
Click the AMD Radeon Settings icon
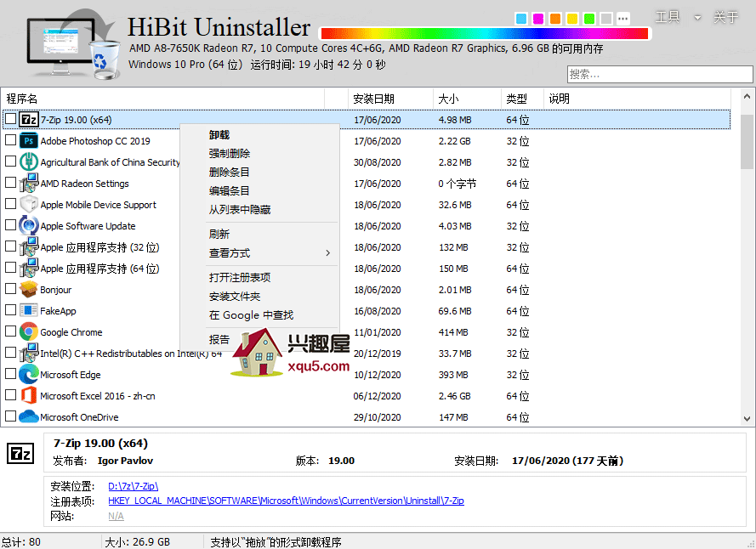coord(28,184)
